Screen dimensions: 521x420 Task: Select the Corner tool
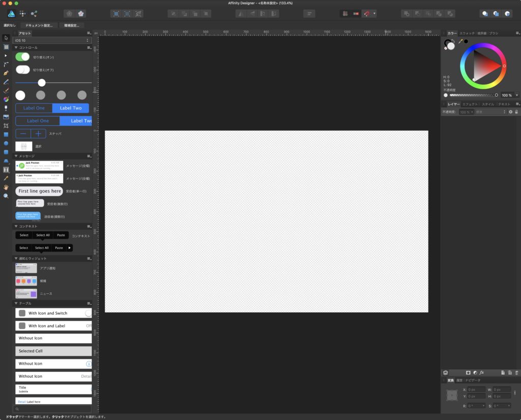(6, 64)
